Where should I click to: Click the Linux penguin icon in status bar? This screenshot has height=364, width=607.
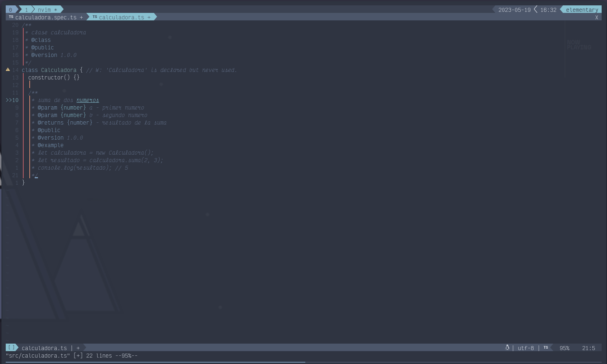tap(507, 348)
